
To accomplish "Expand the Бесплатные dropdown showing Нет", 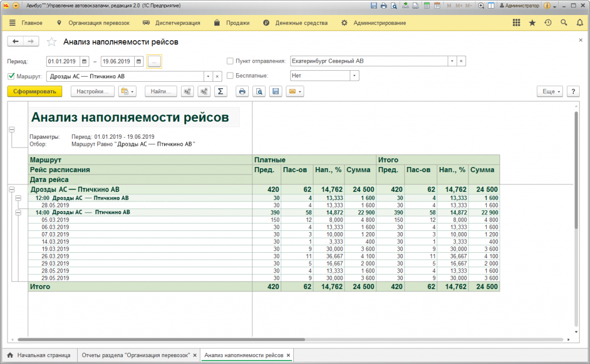I will click(x=354, y=76).
